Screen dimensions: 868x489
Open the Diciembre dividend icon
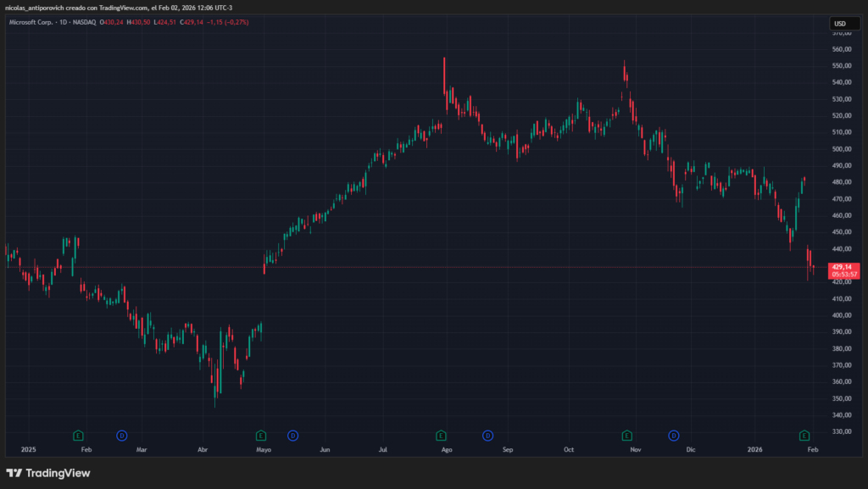(x=672, y=435)
